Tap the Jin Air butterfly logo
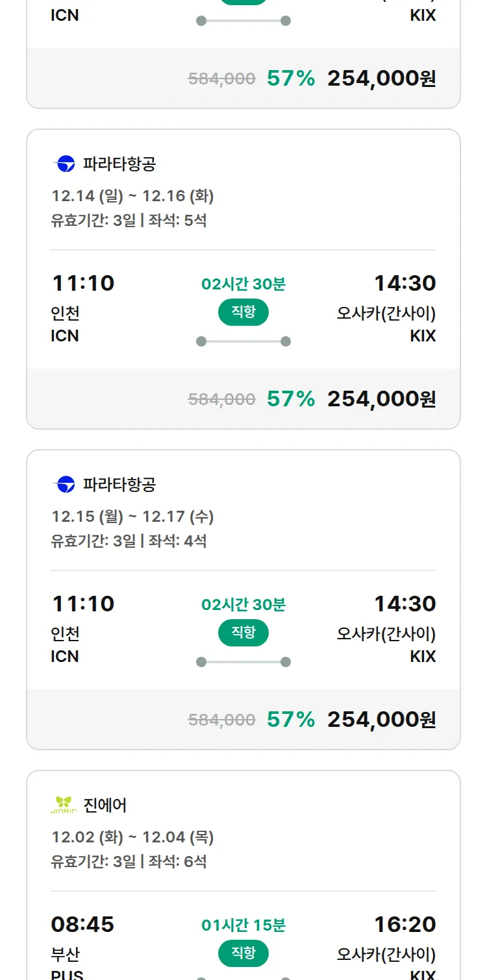This screenshot has height=980, width=487. coord(64,805)
